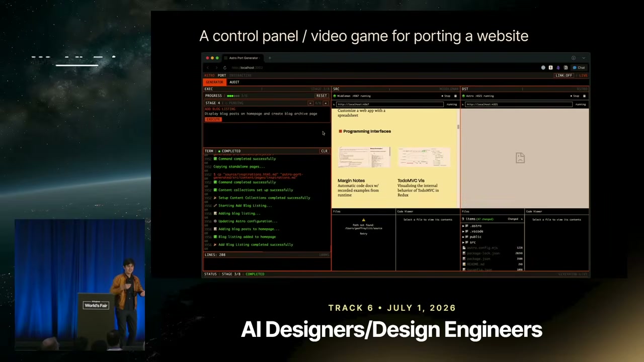Expand the src folder
The image size is (644, 362).
(470, 242)
